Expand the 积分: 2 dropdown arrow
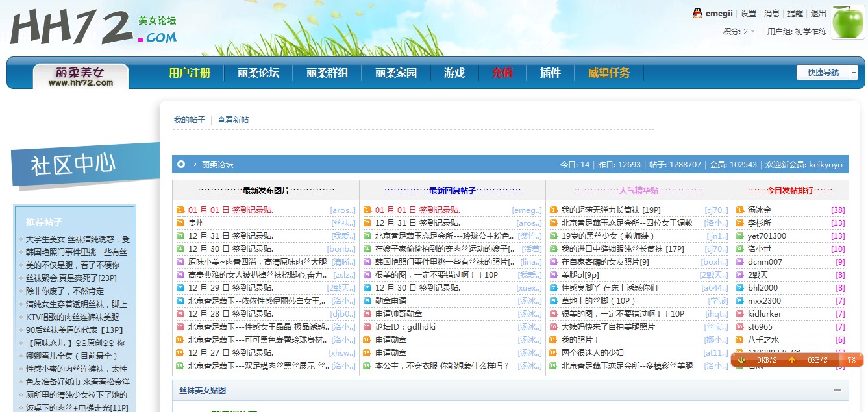Viewport: 868px width, 412px height. pos(753,32)
